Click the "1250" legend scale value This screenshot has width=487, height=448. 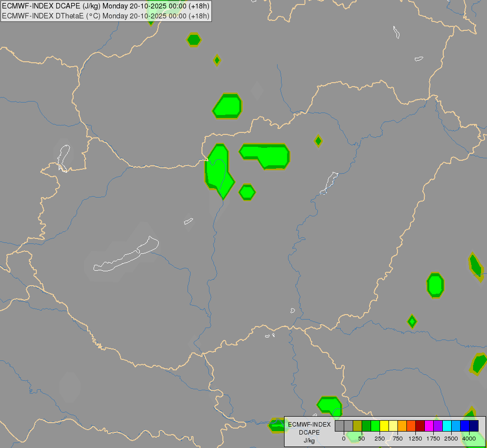(415, 439)
